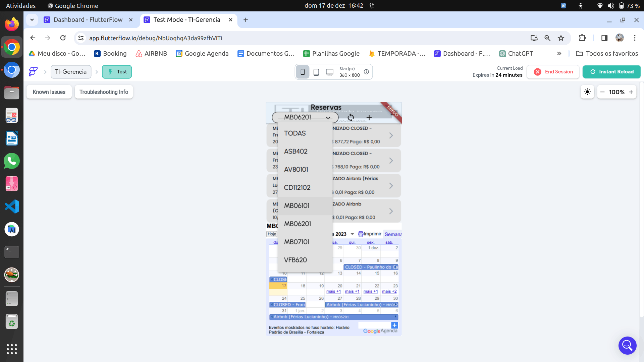Click the zoom out minus icon

(602, 92)
